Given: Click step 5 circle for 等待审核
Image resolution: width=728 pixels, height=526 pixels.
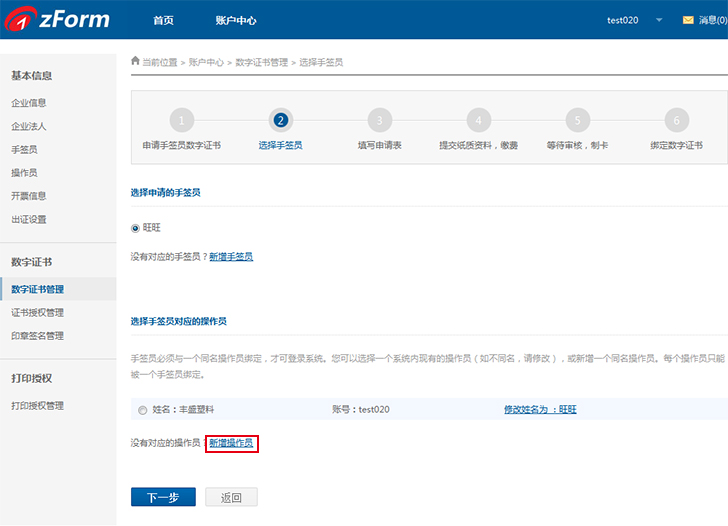Looking at the screenshot, I should 577,120.
